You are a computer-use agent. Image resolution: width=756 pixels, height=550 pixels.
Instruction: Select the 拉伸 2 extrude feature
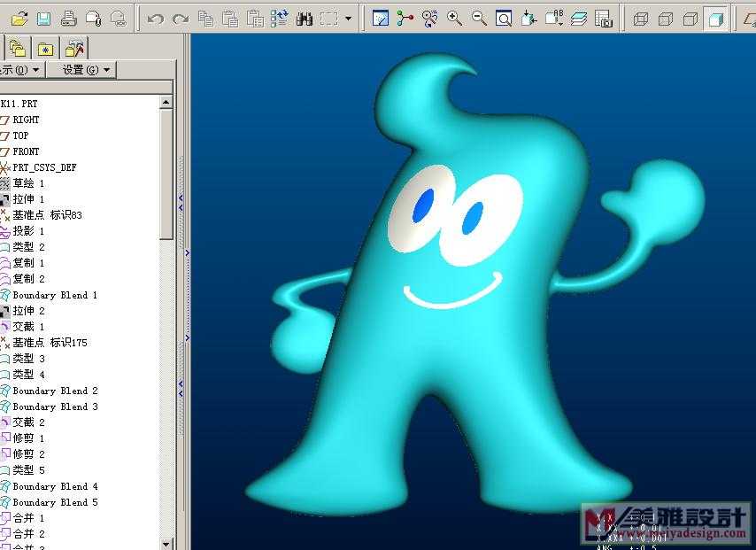(28, 311)
